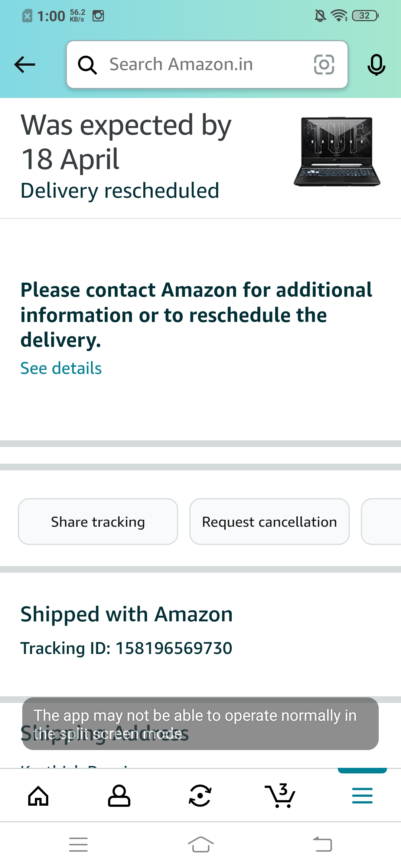401x868 pixels.
Task: Tap the partially visible third action button
Action: pos(382,522)
